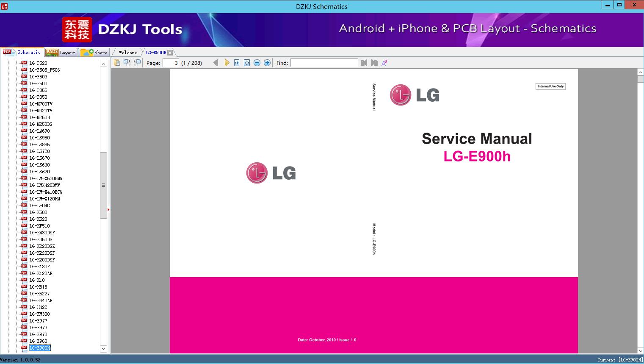The image size is (644, 364).
Task: Open the LG-P500 entry
Action: [x=38, y=83]
